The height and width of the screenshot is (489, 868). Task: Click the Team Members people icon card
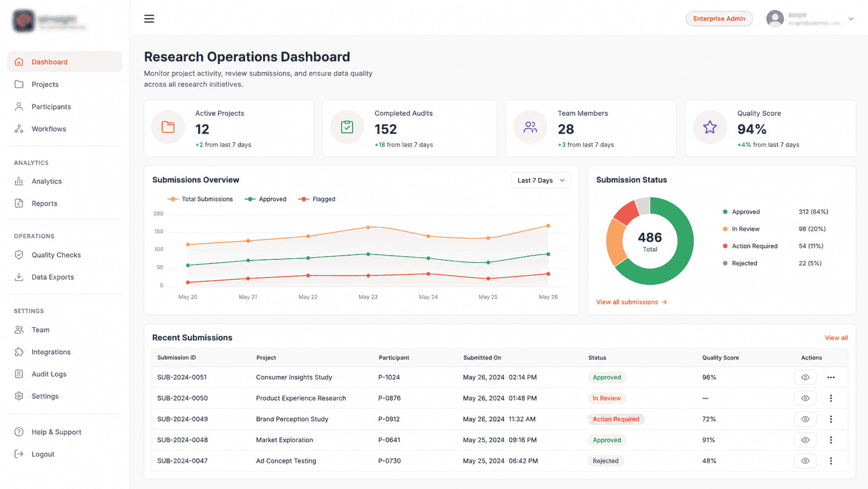point(531,127)
